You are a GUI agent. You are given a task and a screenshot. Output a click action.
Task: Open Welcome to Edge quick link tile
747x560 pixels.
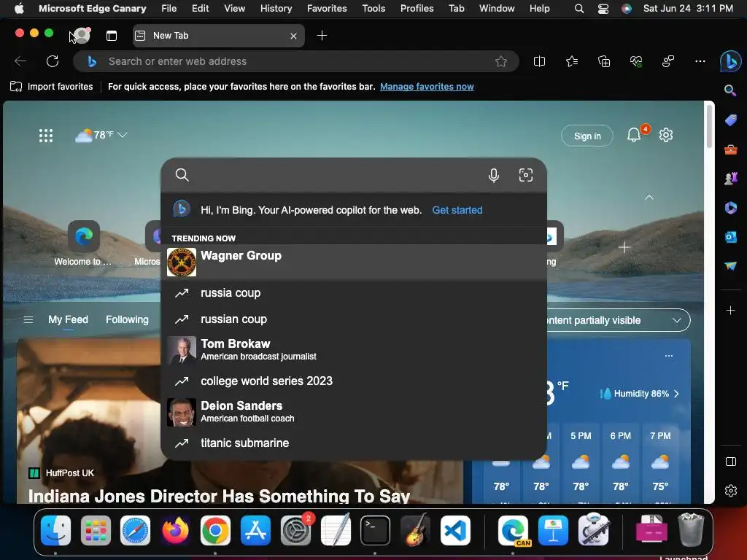point(83,243)
